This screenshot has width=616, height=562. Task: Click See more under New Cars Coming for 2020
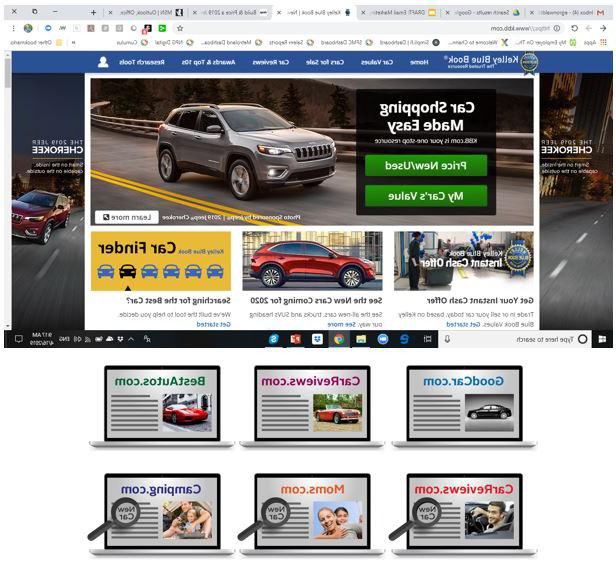pyautogui.click(x=341, y=324)
